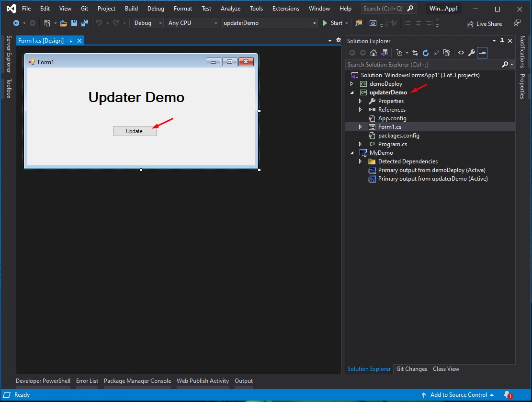Collapse the updaterDemo project node
The width and height of the screenshot is (532, 402).
point(352,92)
